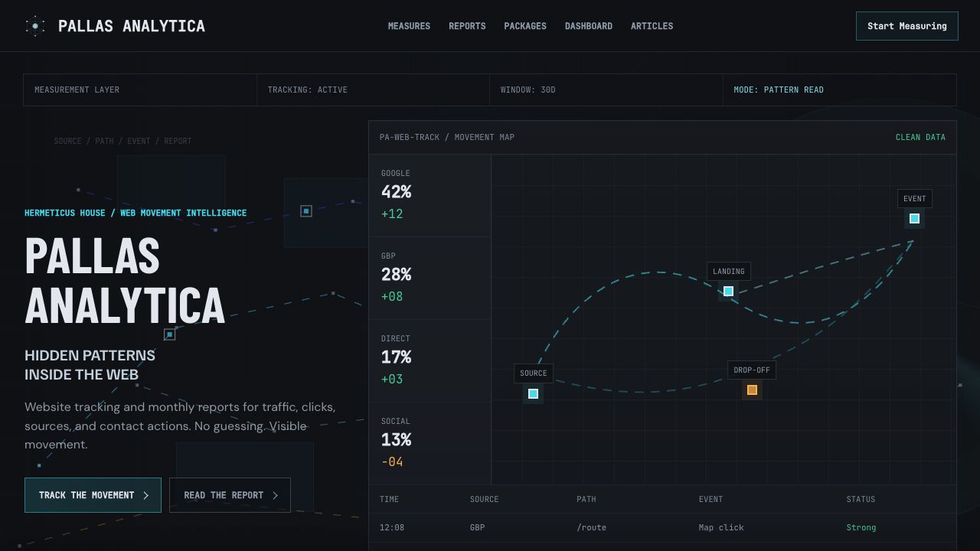Click the Track the Movement button
The width and height of the screenshot is (980, 551).
(x=93, y=495)
